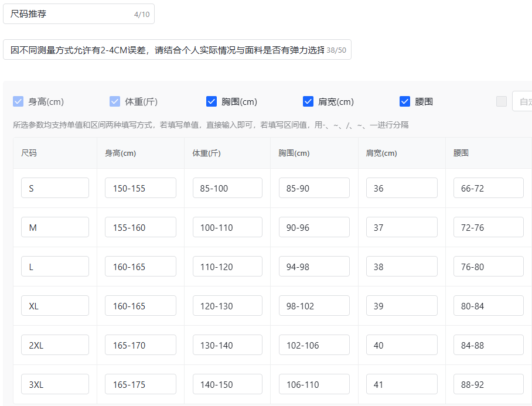
Task: Tick the empty custom parameter checkbox
Action: 502,101
